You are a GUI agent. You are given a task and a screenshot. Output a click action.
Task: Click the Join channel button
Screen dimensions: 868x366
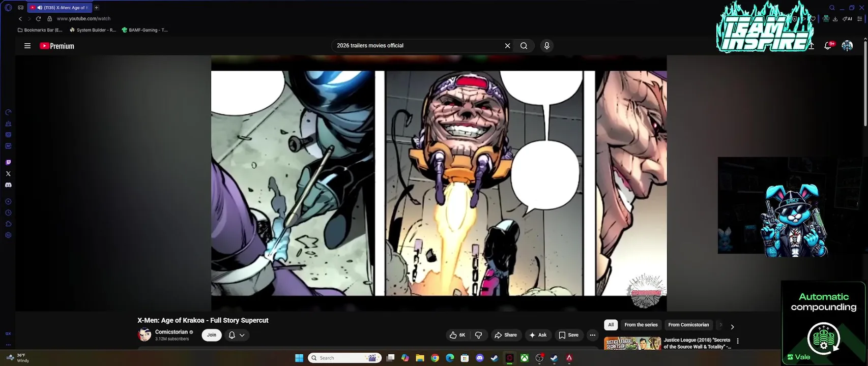click(x=212, y=335)
